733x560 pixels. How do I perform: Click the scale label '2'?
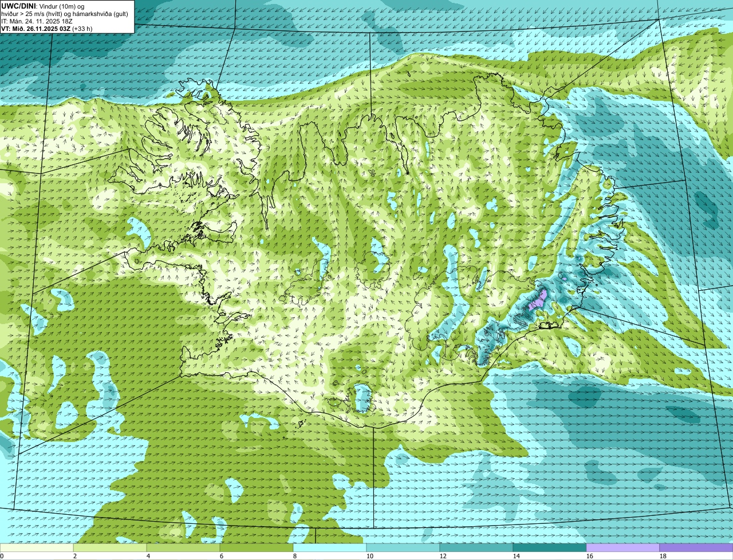click(75, 556)
